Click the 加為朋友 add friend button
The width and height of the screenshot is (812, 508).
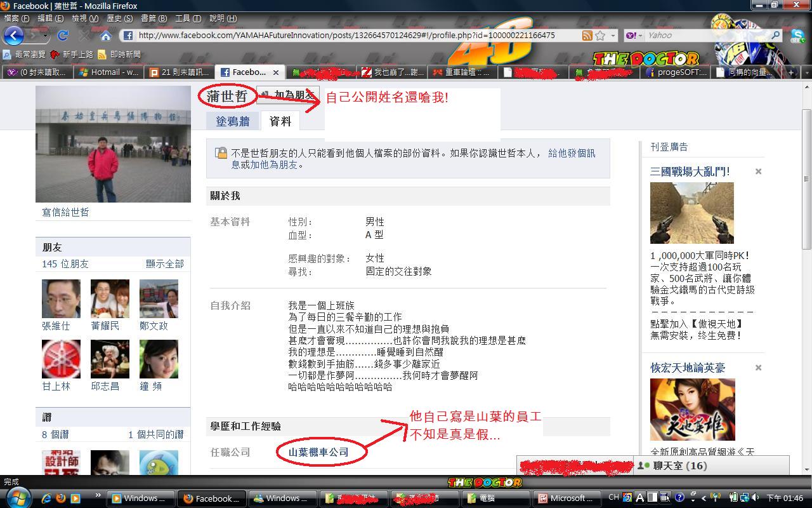[287, 95]
